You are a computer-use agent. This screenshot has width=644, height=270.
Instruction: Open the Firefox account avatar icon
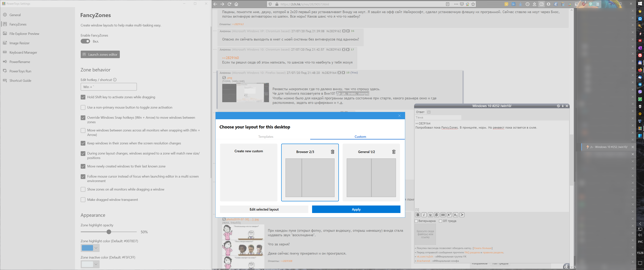[548, 4]
